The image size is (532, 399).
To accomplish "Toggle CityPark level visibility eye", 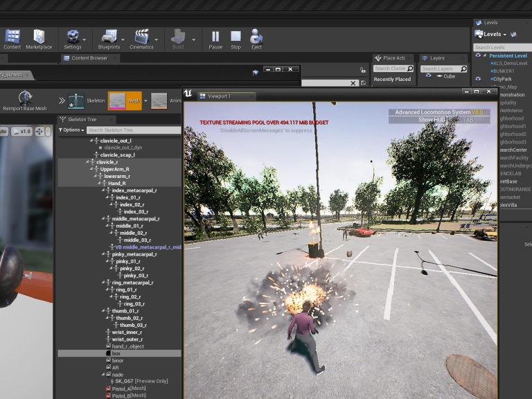I will tap(478, 79).
